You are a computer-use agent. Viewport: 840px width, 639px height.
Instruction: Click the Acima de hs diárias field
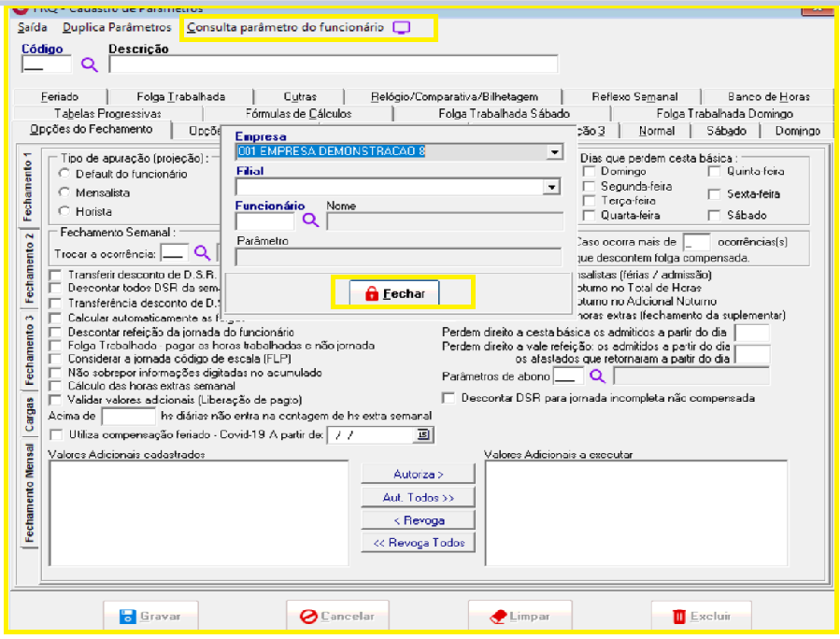(x=129, y=416)
